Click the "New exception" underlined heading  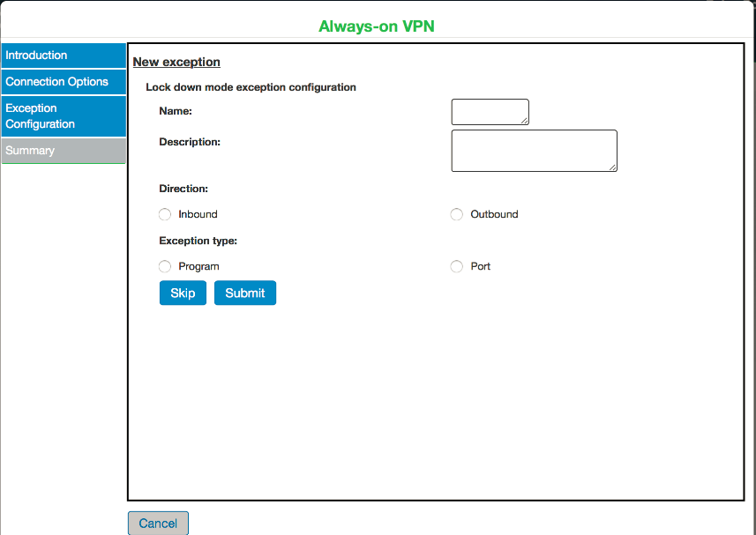[x=176, y=62]
